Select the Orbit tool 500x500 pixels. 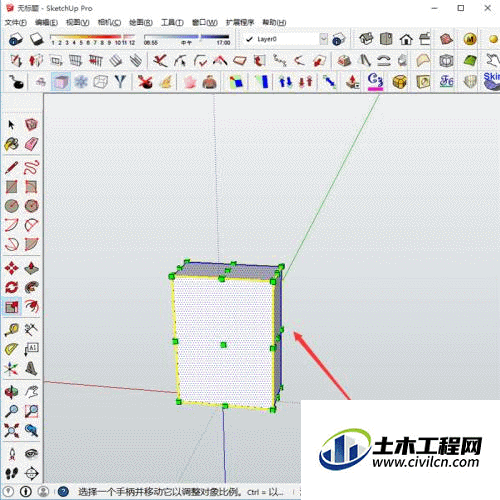[11, 392]
